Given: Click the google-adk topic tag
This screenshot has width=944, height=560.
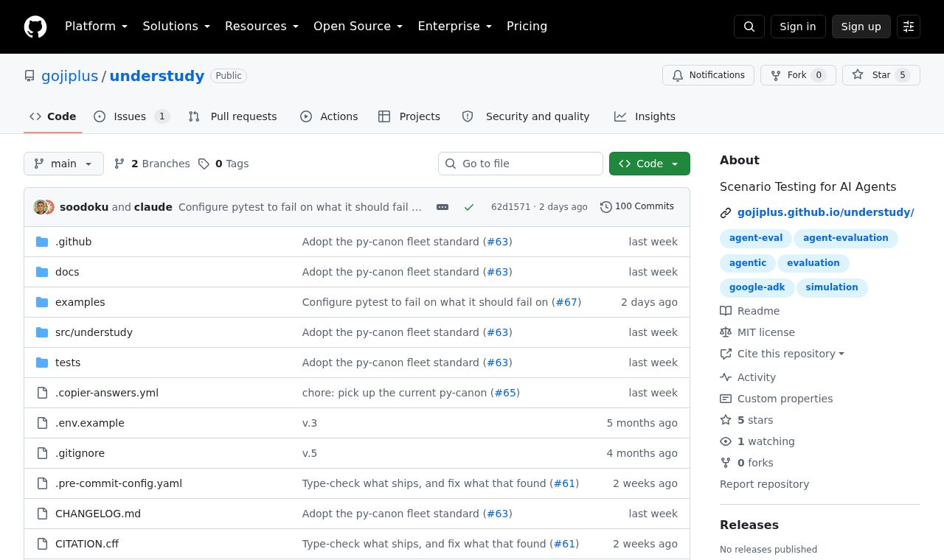Looking at the screenshot, I should tap(757, 287).
